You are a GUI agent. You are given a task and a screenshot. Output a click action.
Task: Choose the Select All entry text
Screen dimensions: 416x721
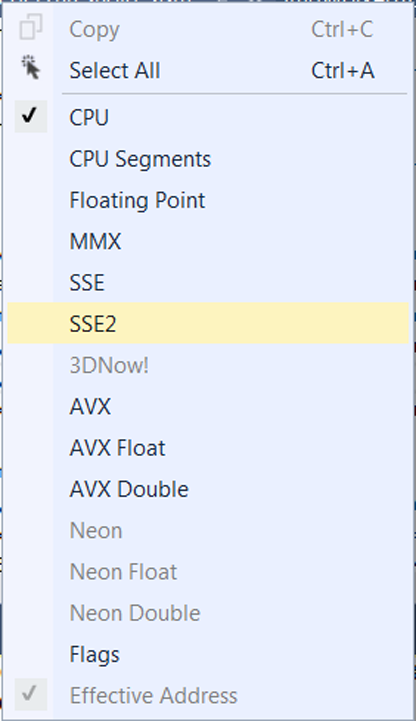click(115, 70)
